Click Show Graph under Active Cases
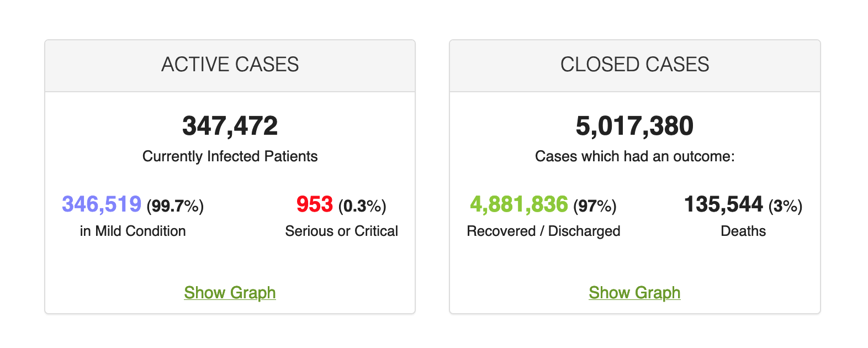Viewport: 868px width, 348px height. (x=230, y=293)
